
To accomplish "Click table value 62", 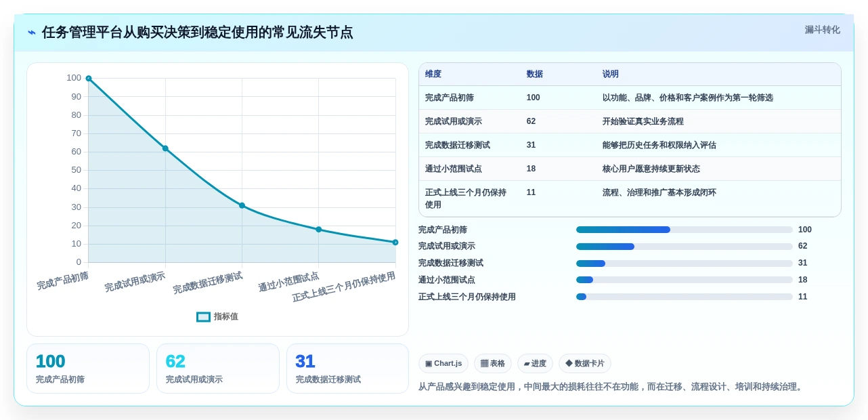I will (x=531, y=121).
